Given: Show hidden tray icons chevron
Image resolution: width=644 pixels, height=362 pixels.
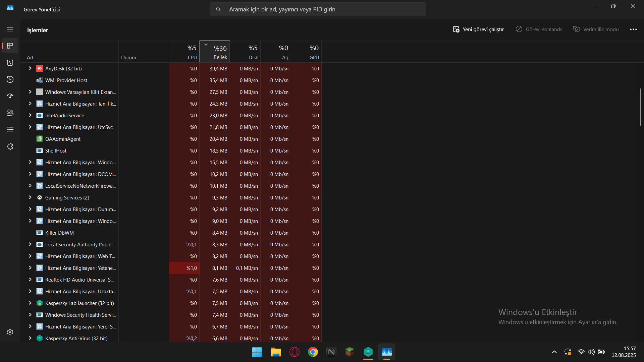Looking at the screenshot, I should pos(554,352).
